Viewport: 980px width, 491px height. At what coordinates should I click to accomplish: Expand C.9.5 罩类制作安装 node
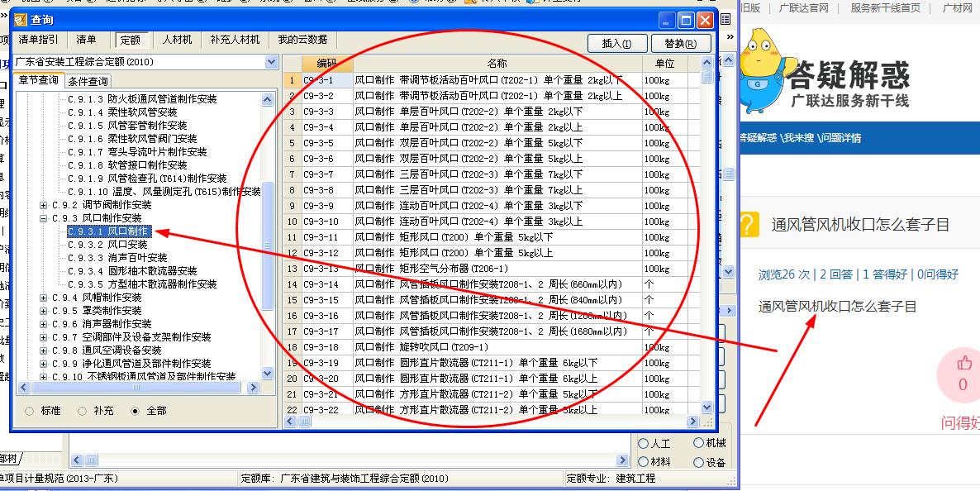coord(43,310)
